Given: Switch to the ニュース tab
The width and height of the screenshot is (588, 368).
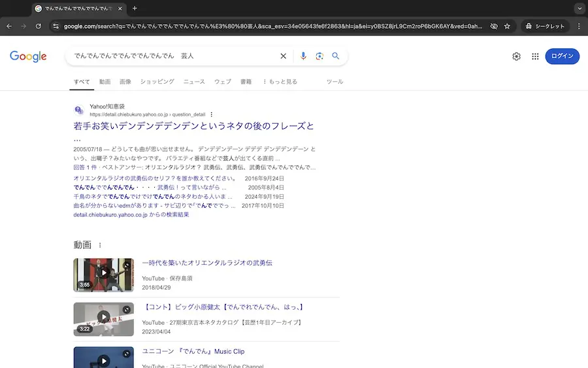Looking at the screenshot, I should point(194,82).
